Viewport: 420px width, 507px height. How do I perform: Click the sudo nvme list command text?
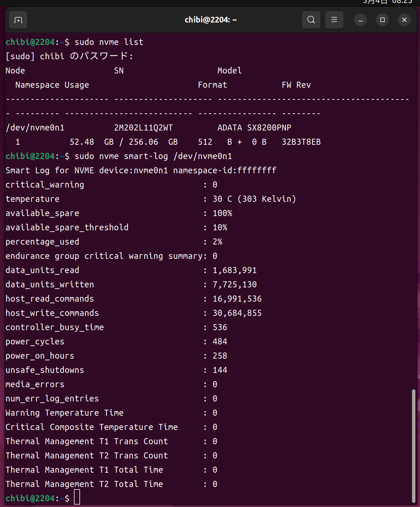(109, 42)
